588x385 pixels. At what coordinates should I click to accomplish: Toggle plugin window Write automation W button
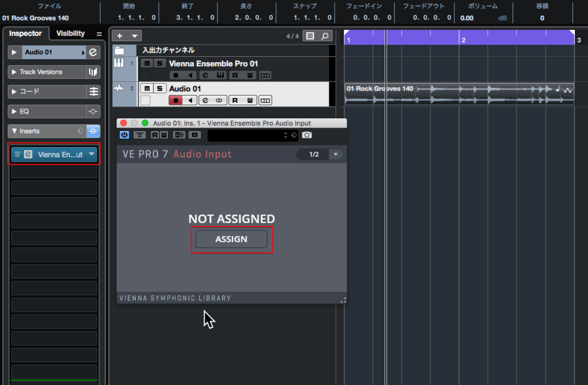[163, 135]
